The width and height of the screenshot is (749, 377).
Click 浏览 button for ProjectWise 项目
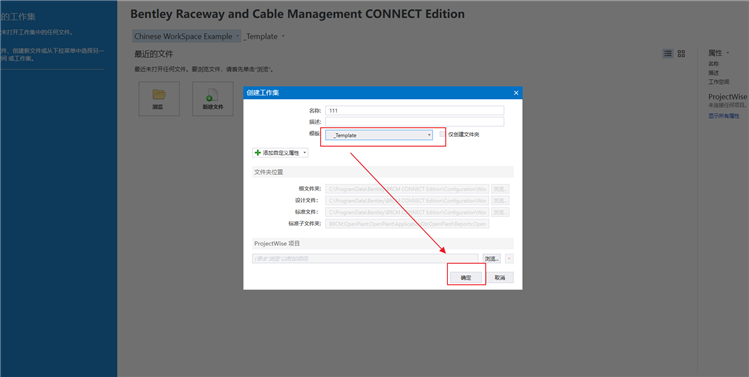(492, 259)
